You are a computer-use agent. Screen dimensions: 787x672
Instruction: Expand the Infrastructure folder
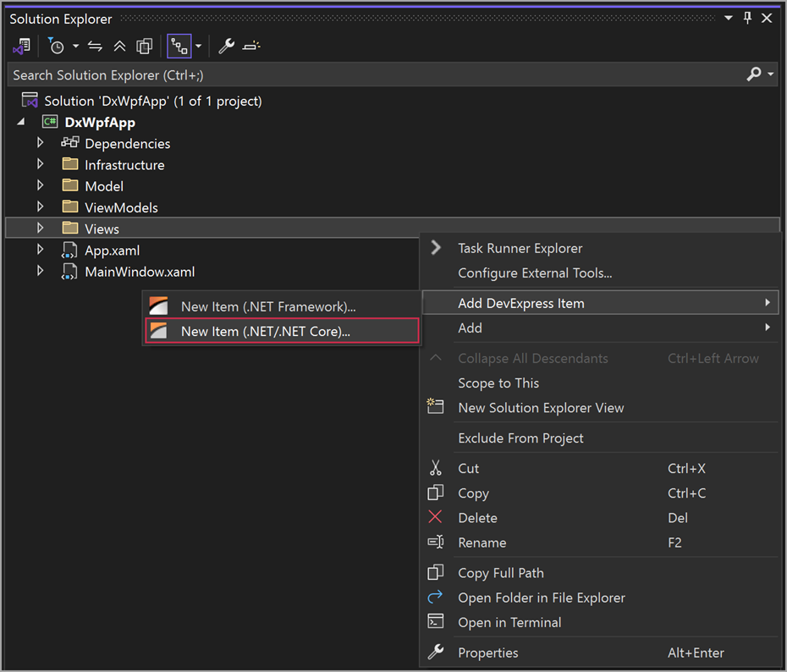tap(40, 164)
